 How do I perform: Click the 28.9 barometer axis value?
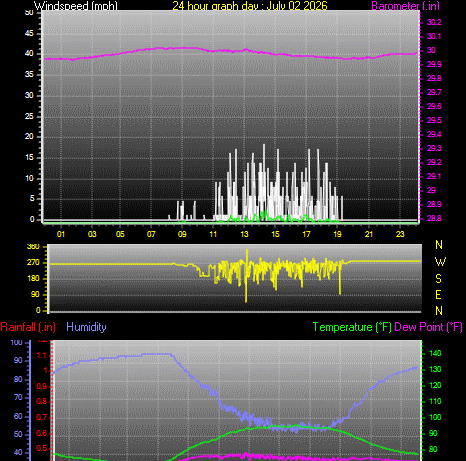434,204
